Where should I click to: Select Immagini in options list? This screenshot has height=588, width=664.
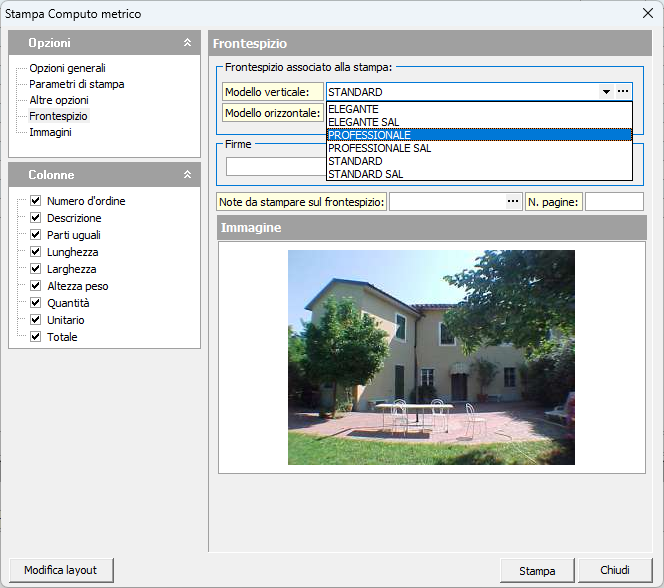50,132
